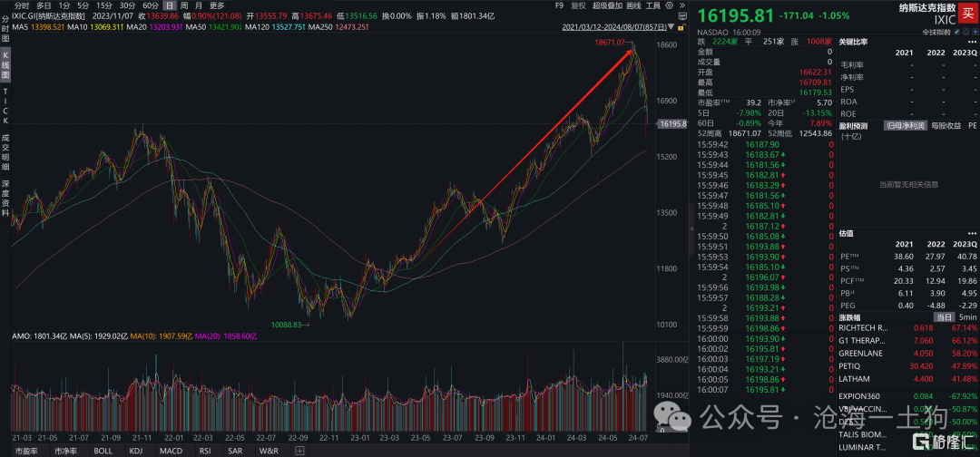980x457 pixels.
Task: Open the chart settings gear icon
Action: (x=669, y=5)
